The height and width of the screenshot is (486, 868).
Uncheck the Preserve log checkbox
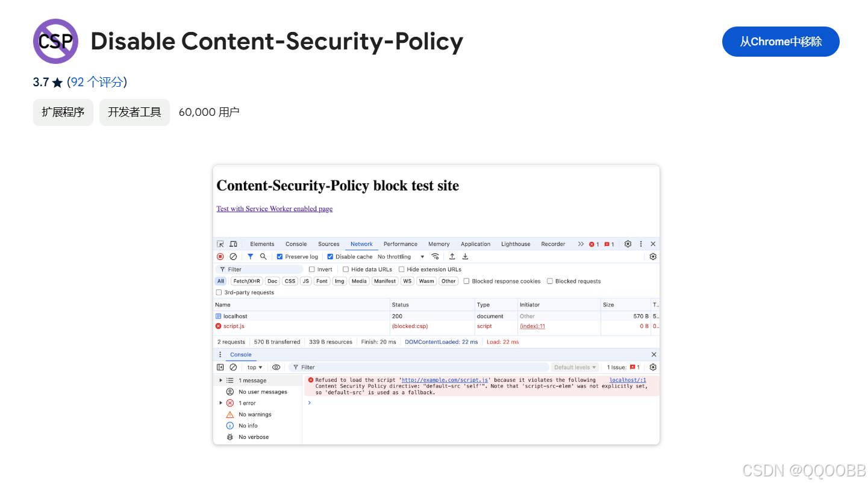click(x=279, y=257)
